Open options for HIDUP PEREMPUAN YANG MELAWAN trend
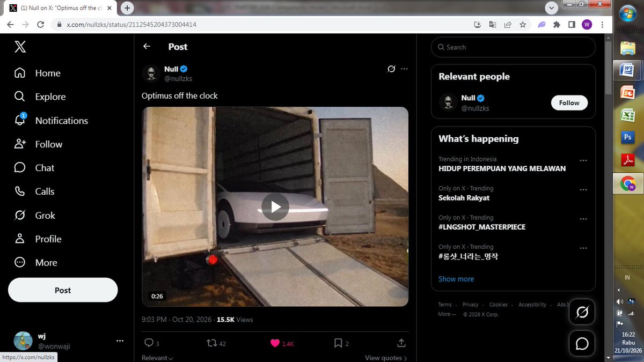 [x=583, y=160]
